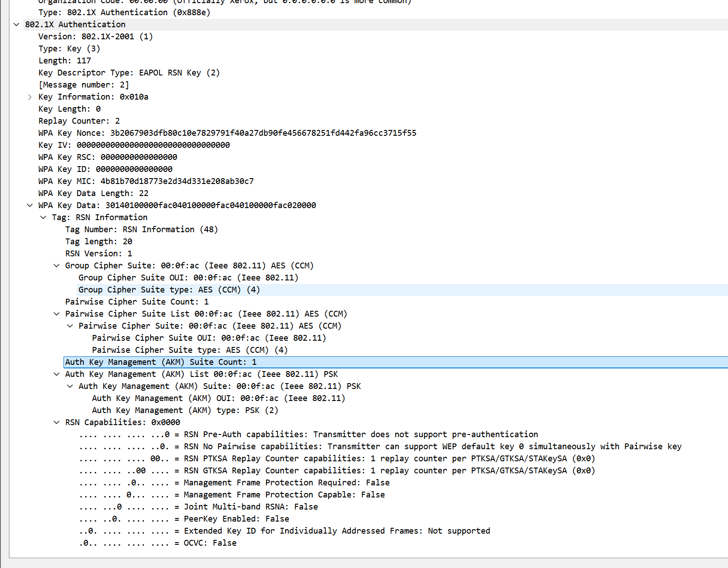
Task: Select the WPA Key Nonce row
Action: pyautogui.click(x=227, y=133)
